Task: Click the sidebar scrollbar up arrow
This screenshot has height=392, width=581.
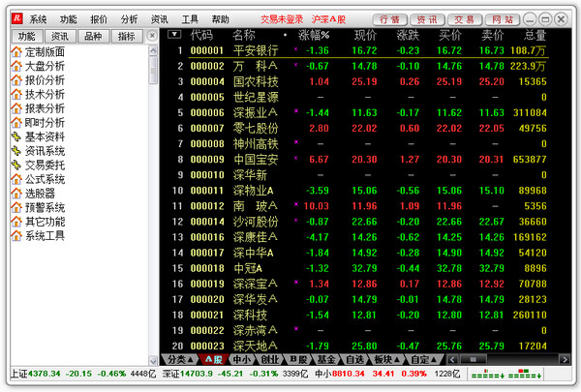Action: [x=153, y=50]
